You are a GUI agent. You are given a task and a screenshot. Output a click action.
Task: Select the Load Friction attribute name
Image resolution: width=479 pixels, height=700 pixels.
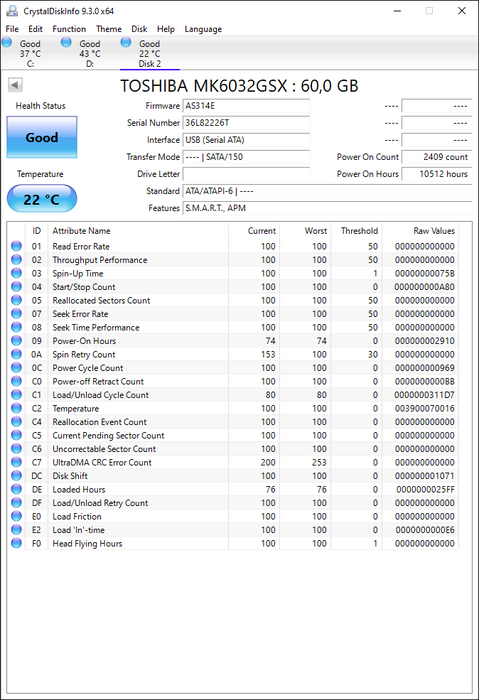pos(77,516)
